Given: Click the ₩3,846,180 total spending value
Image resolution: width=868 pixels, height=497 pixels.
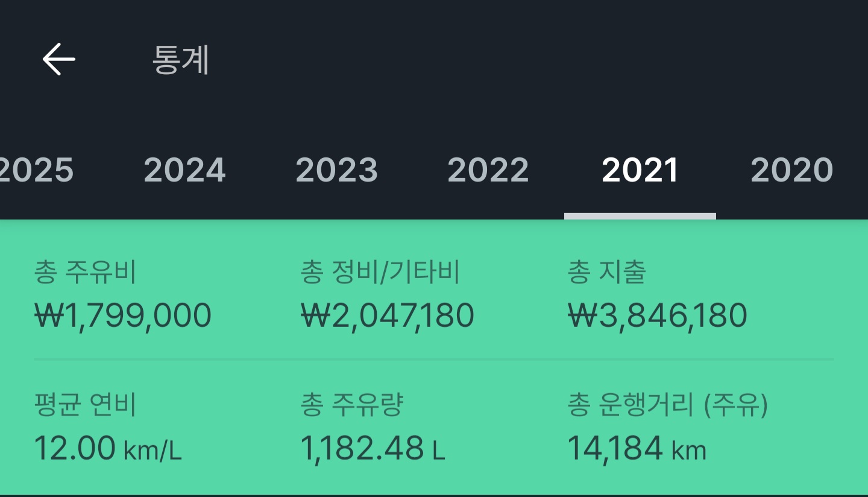Looking at the screenshot, I should click(x=657, y=315).
